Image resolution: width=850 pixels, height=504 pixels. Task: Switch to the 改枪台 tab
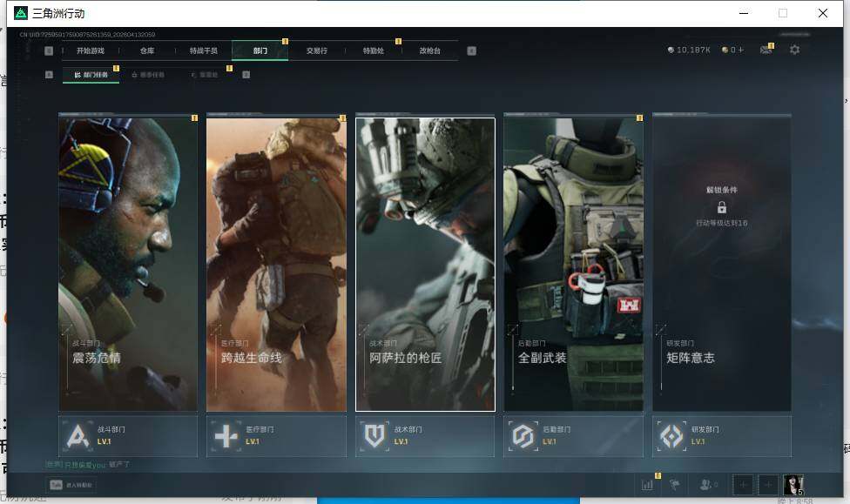pos(430,51)
